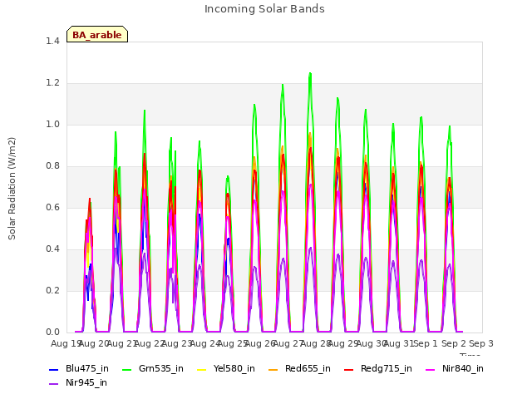Screen dimensions: 532x399
Task: Click the 0.4 y-axis tick label
Action: coord(52,249)
